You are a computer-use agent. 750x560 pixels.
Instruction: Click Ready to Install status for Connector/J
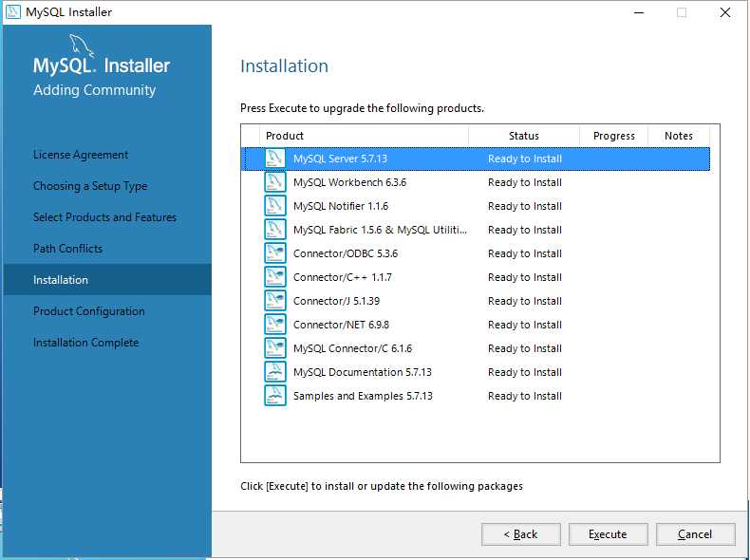point(525,301)
